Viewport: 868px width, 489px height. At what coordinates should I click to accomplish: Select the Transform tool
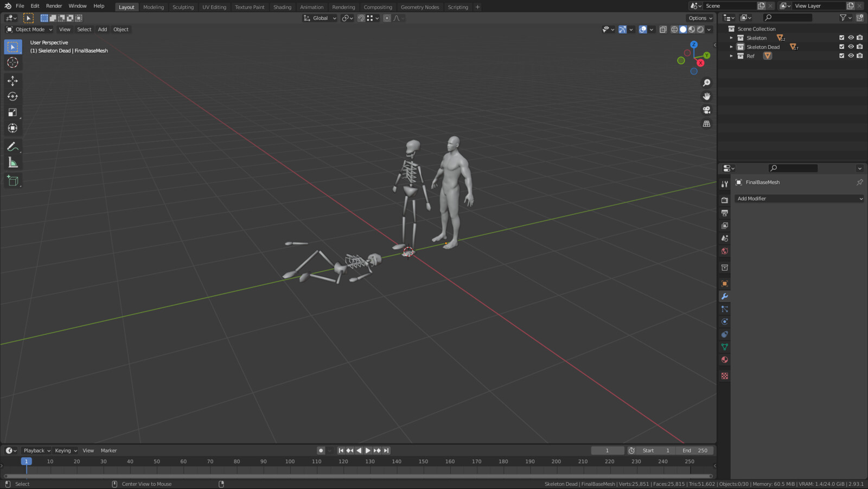coord(13,128)
